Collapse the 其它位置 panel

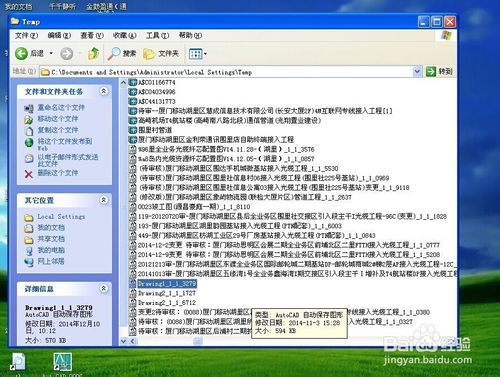pos(104,200)
